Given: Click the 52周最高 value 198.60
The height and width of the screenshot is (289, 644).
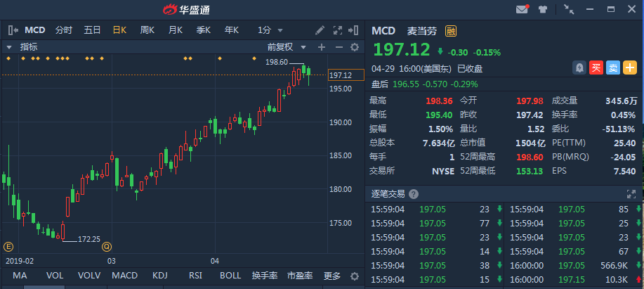Looking at the screenshot, I should 530,157.
